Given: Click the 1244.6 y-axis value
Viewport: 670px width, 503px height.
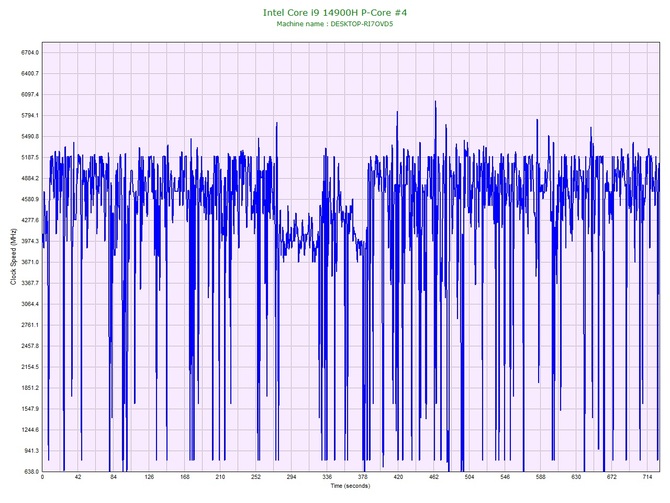Looking at the screenshot, I should pyautogui.click(x=30, y=430).
